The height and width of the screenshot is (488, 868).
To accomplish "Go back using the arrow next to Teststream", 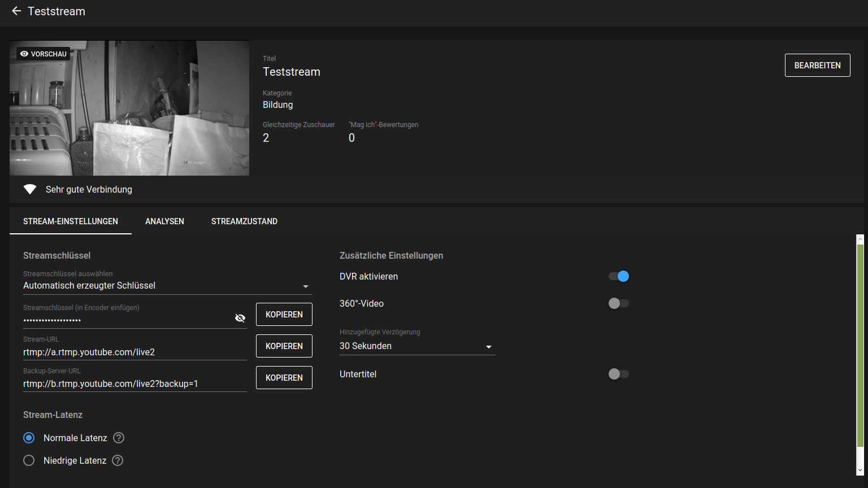I will (x=16, y=11).
